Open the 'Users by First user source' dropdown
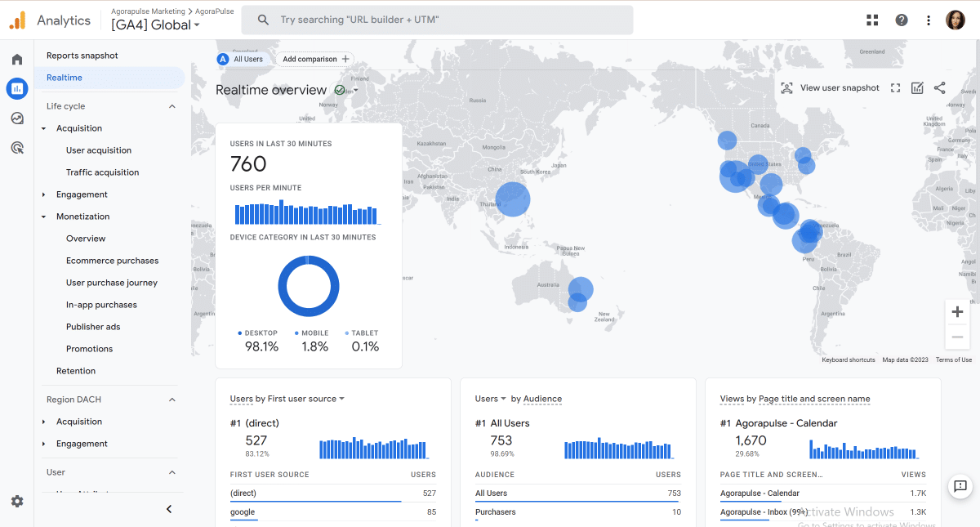 coord(287,399)
